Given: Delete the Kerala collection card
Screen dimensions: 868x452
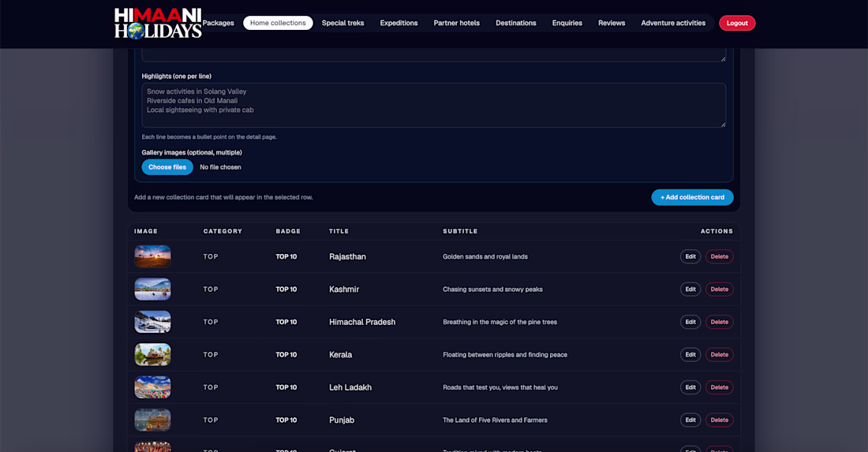Looking at the screenshot, I should (x=719, y=355).
